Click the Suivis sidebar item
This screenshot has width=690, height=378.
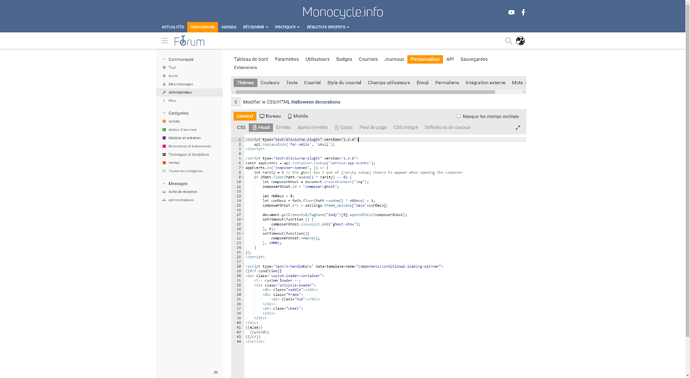pyautogui.click(x=173, y=76)
